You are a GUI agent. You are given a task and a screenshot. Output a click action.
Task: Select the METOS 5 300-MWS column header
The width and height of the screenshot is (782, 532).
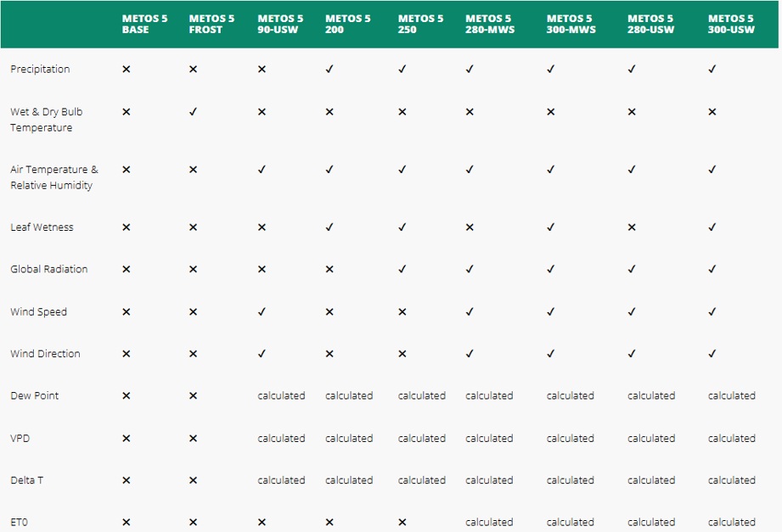(x=571, y=24)
